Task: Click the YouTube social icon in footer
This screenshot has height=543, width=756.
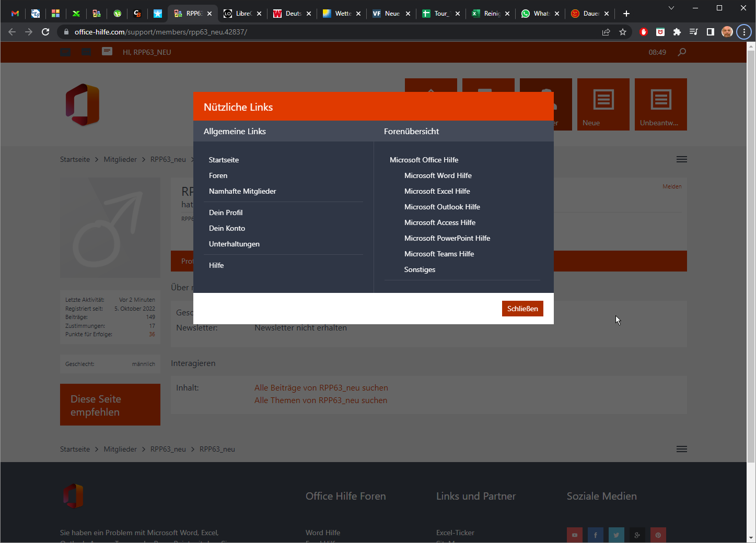Action: (x=575, y=535)
